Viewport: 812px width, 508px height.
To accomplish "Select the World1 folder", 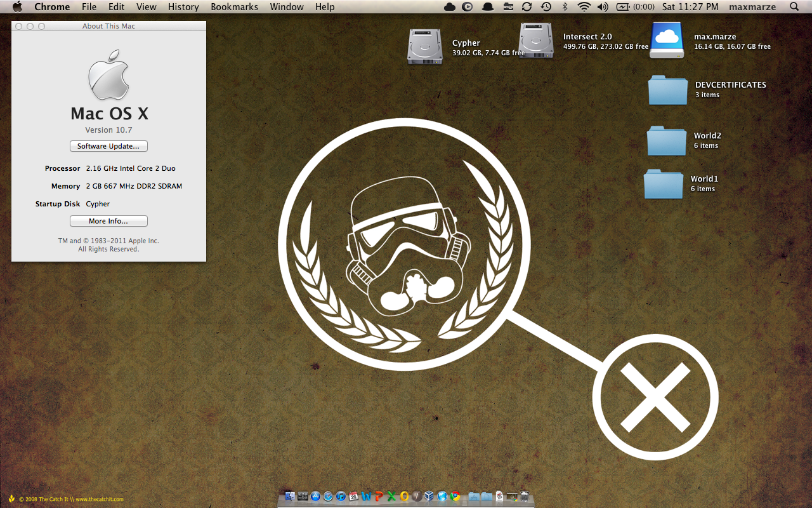I will click(664, 184).
